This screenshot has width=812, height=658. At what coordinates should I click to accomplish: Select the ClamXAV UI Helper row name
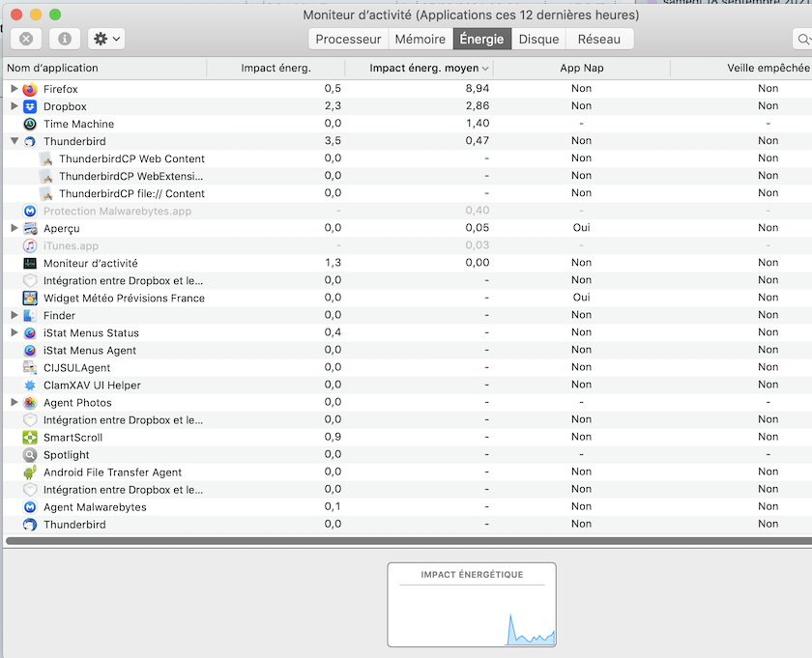[x=92, y=386]
